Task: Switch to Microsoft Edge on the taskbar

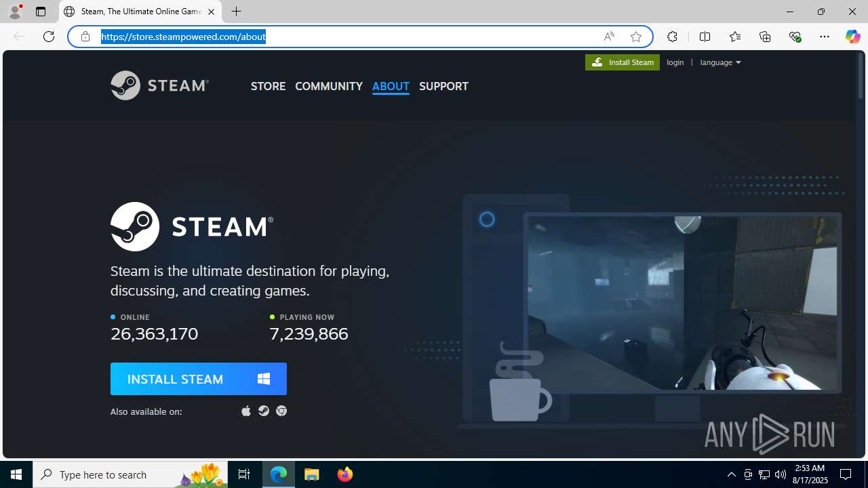Action: tap(279, 474)
